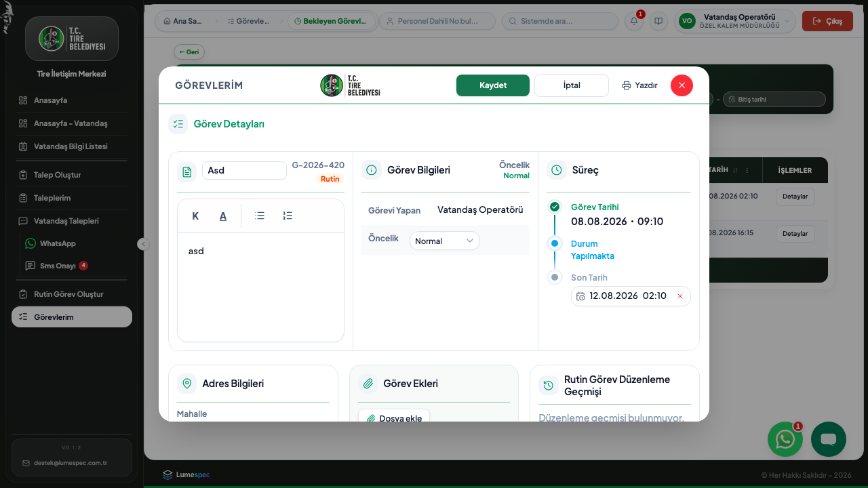Insert a bulleted list in editor
Screen dimensions: 868x488
click(x=260, y=216)
